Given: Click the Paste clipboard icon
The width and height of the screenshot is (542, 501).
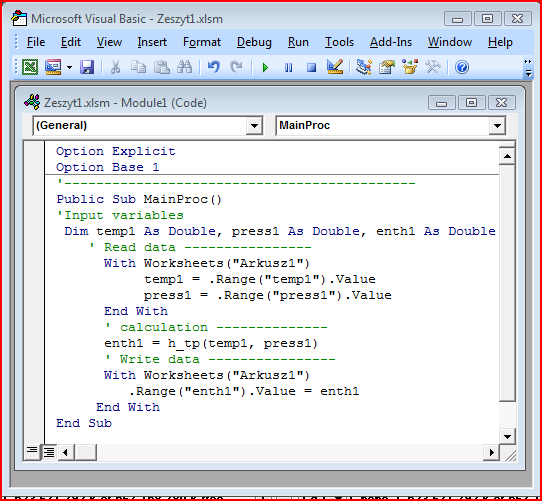Looking at the screenshot, I should tap(161, 67).
